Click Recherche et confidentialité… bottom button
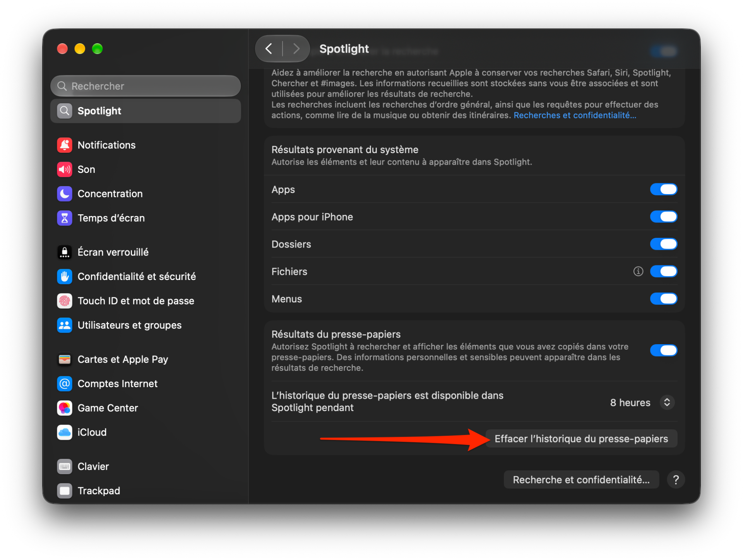The width and height of the screenshot is (743, 560). pyautogui.click(x=581, y=480)
